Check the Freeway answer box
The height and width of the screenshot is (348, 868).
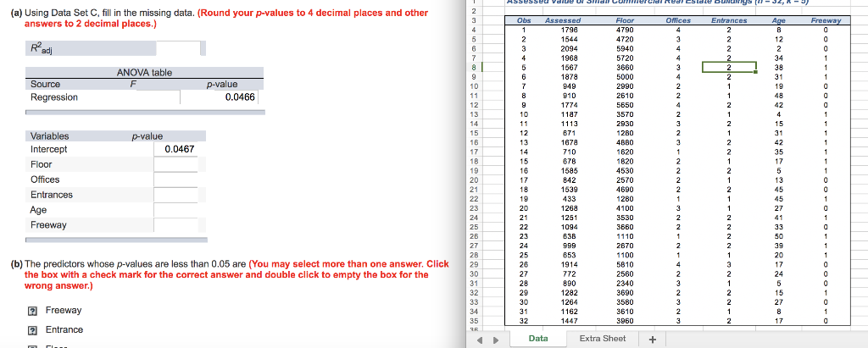(33, 311)
